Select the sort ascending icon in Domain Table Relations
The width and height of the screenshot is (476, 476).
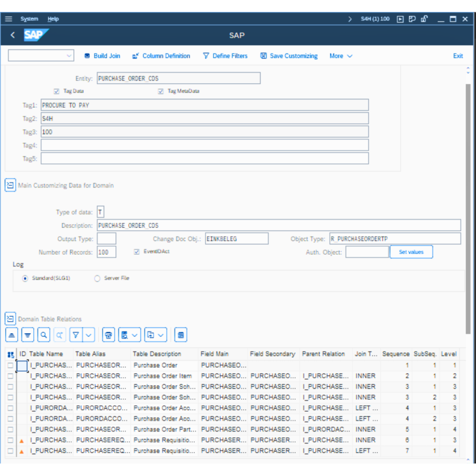pyautogui.click(x=11, y=334)
